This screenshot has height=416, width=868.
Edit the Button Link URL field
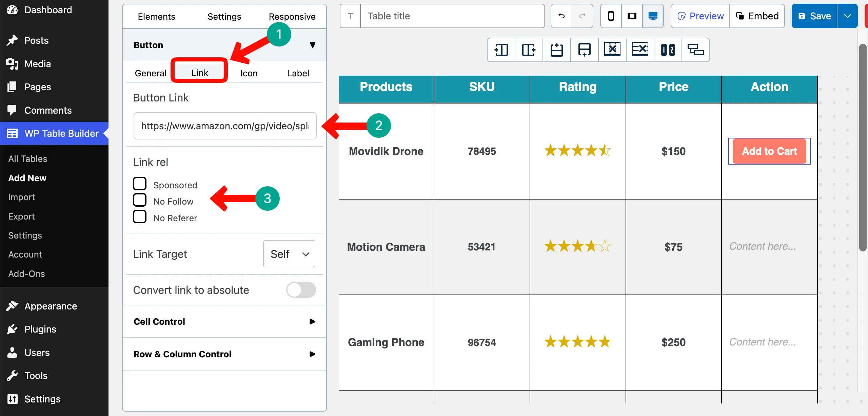pyautogui.click(x=225, y=126)
